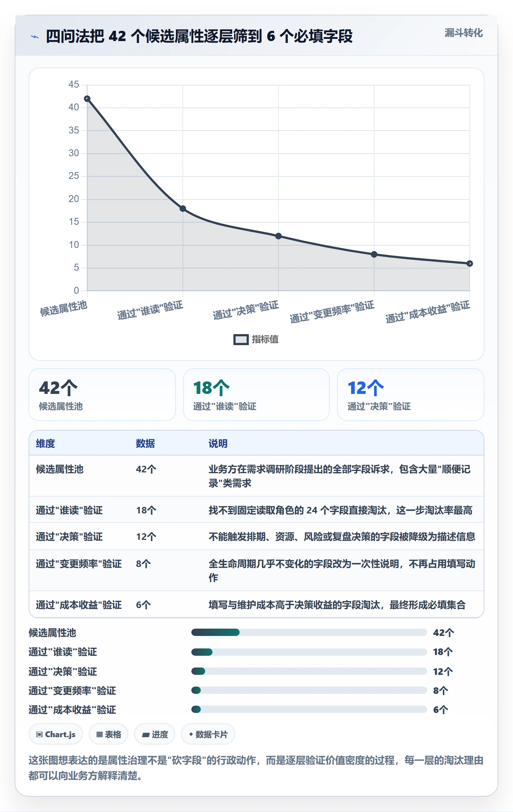513x812 pixels.
Task: Click the footer paragraph starting 这张图想表达
Action: [x=256, y=768]
